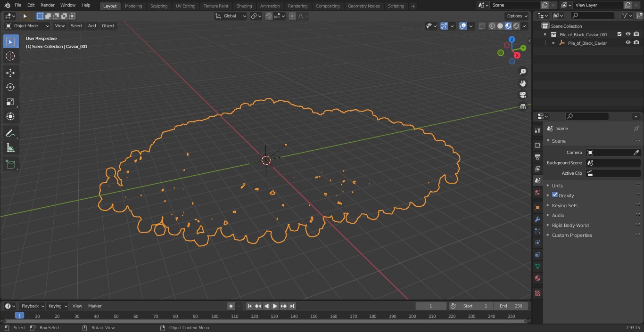Switch to the Shading workspace tab
Screen dimensions: 644x332
[244, 6]
